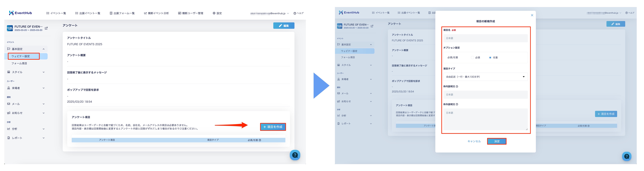Click the スタイル image icon on the dimmed sidebar
The width and height of the screenshot is (644, 171).
tap(339, 65)
